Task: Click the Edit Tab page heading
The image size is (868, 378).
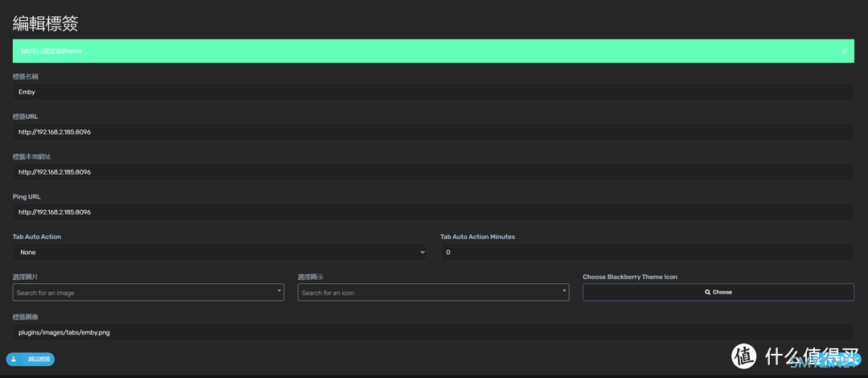Action: click(x=45, y=23)
